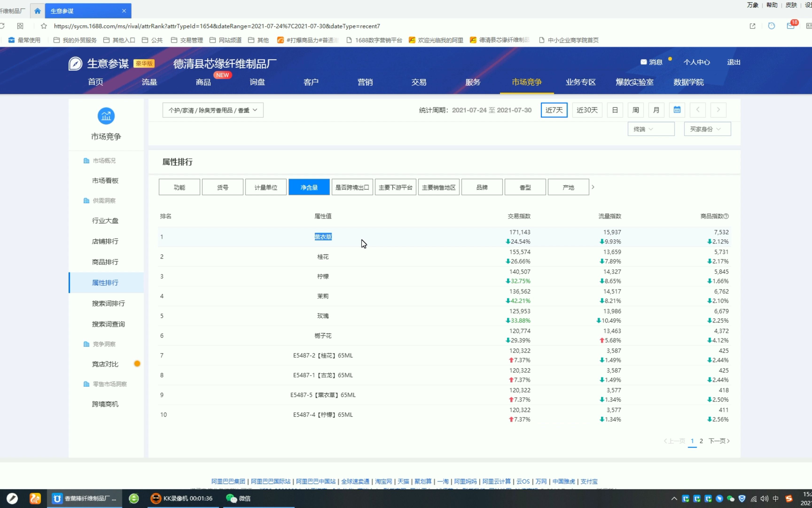Select the 产地 attribute tab
Viewport: 812px width, 508px height.
pyautogui.click(x=568, y=187)
